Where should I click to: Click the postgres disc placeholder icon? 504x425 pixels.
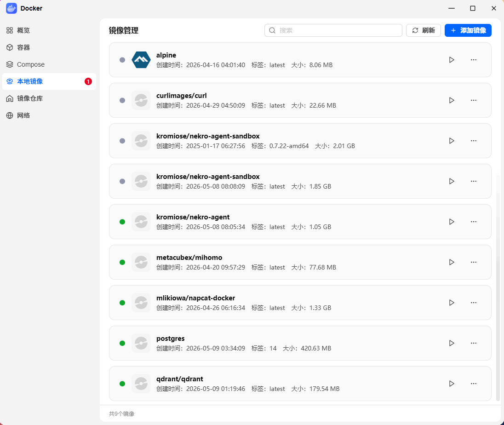[141, 343]
